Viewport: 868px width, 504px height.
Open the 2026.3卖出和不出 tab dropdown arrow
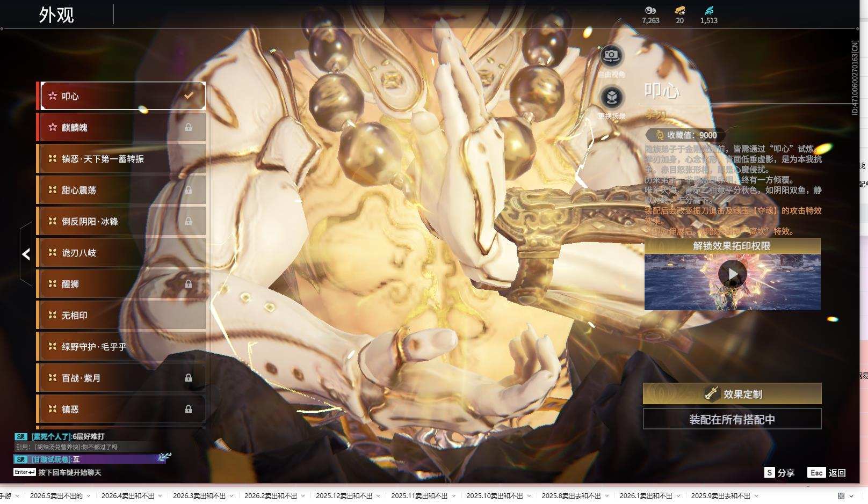click(x=232, y=496)
